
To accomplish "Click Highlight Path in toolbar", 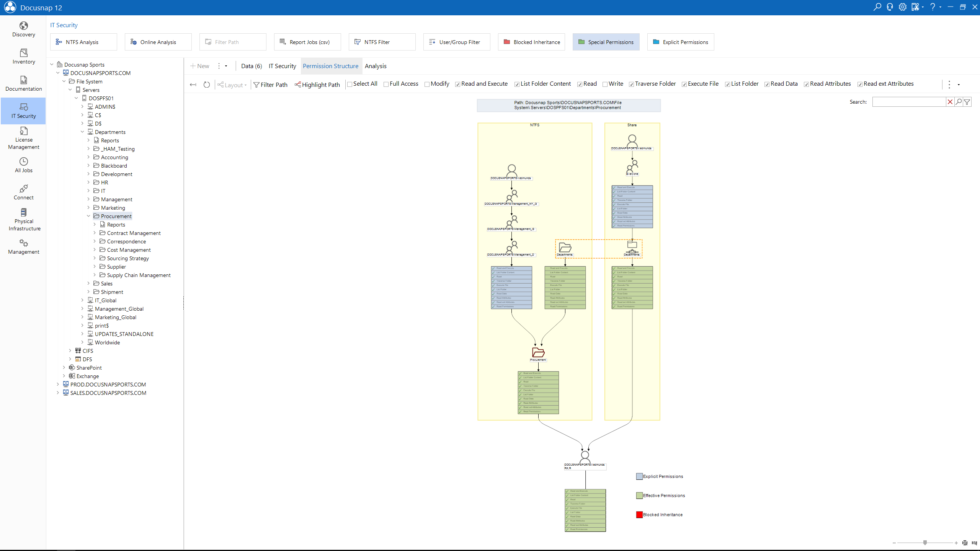I will (317, 85).
